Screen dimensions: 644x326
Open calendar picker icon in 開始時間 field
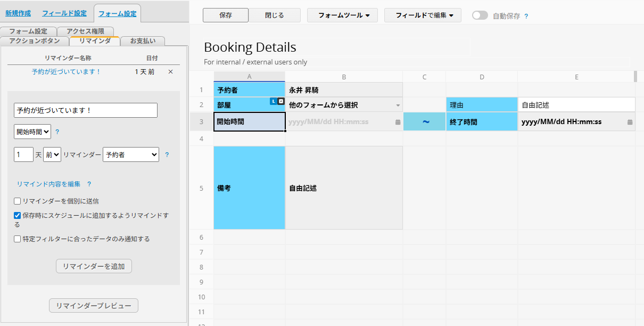[398, 122]
